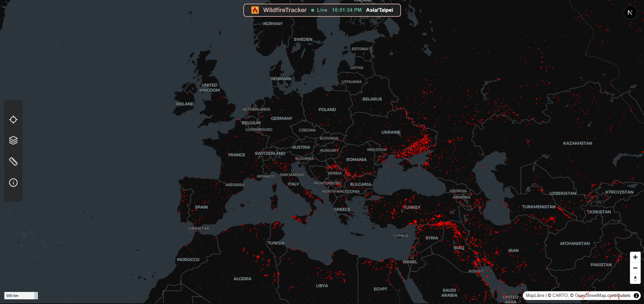Image resolution: width=644 pixels, height=304 pixels.
Task: Click the WildfireTracker flame logo
Action: 255,10
